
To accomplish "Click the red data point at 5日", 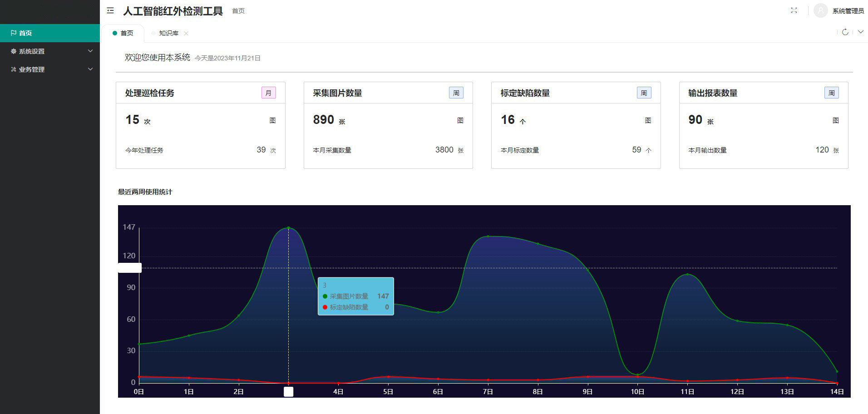I will (388, 377).
